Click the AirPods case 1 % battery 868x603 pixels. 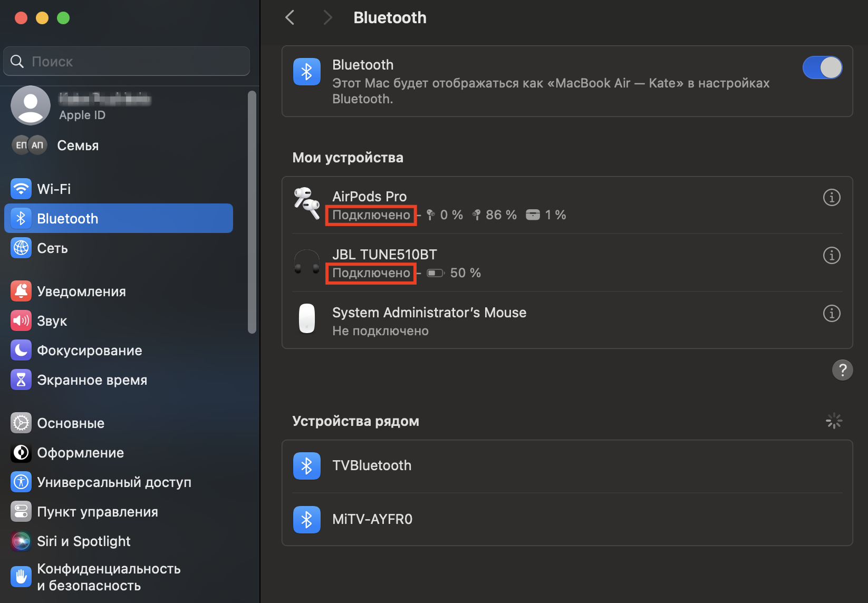coord(546,215)
